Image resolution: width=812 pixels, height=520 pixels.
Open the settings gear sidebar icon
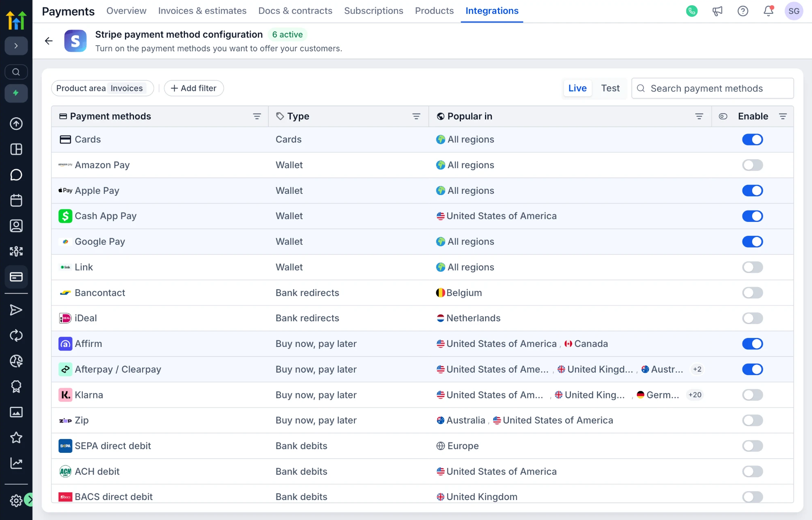point(16,500)
